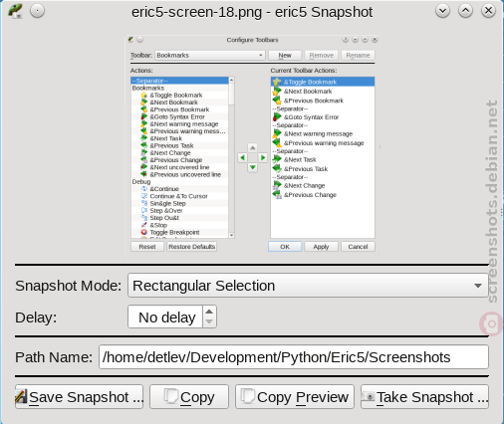Click the camera icon on Take Snapshot
Image resolution: width=504 pixels, height=424 pixels.
point(369,396)
